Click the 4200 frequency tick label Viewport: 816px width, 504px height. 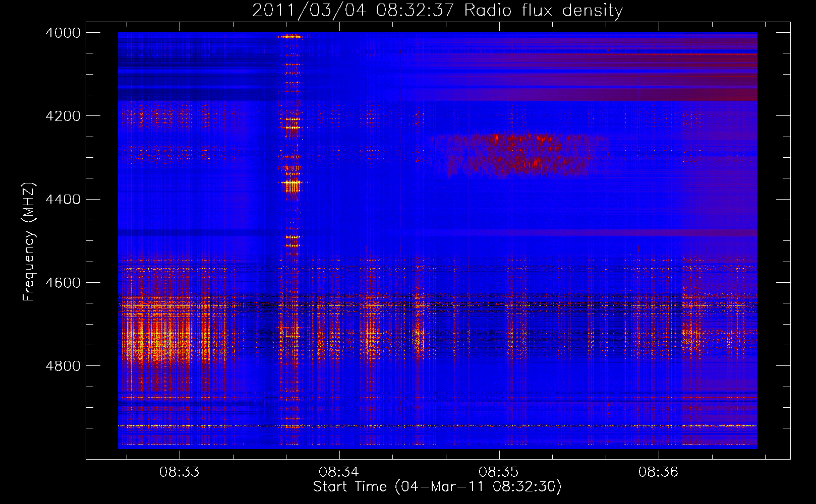pyautogui.click(x=63, y=116)
